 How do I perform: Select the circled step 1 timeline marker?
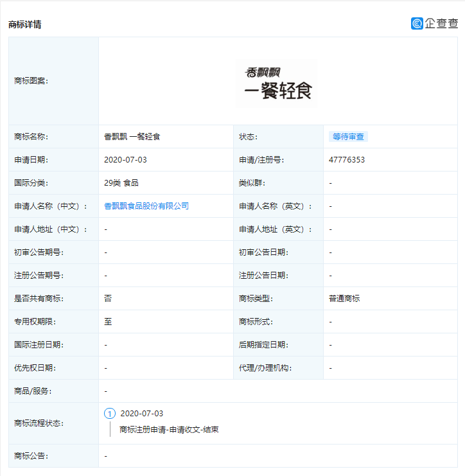[109, 414]
